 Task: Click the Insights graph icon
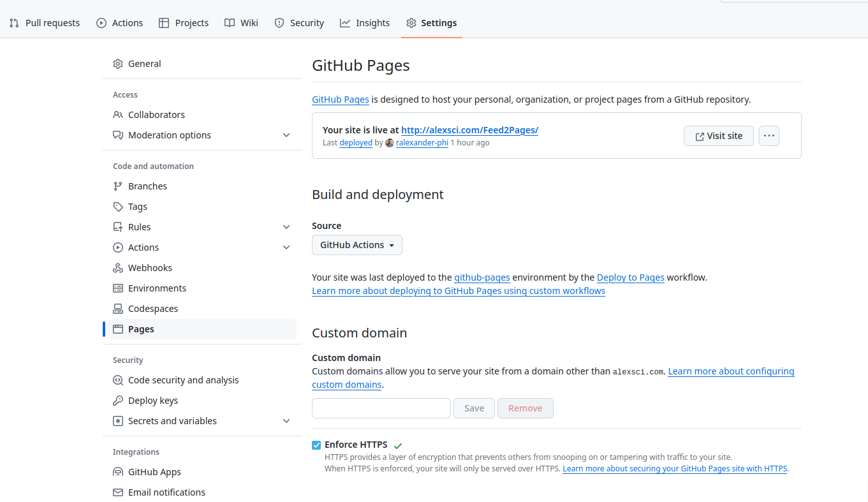[345, 23]
